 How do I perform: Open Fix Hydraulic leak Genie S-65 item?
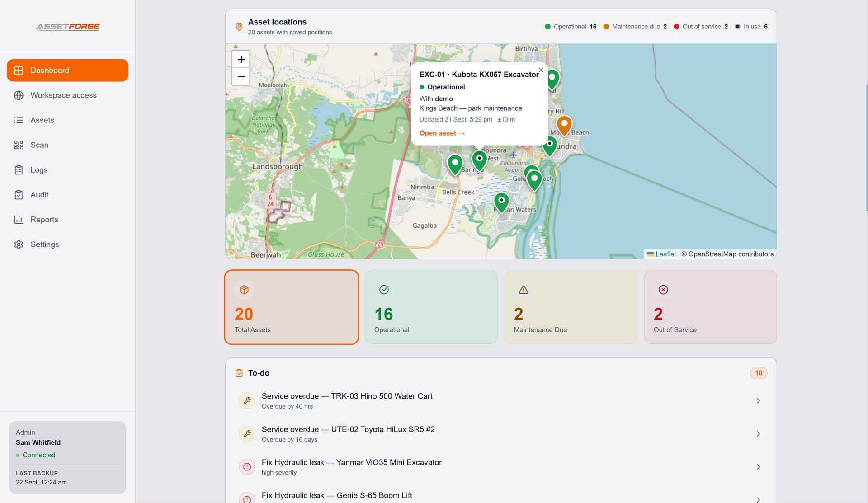[x=500, y=495]
